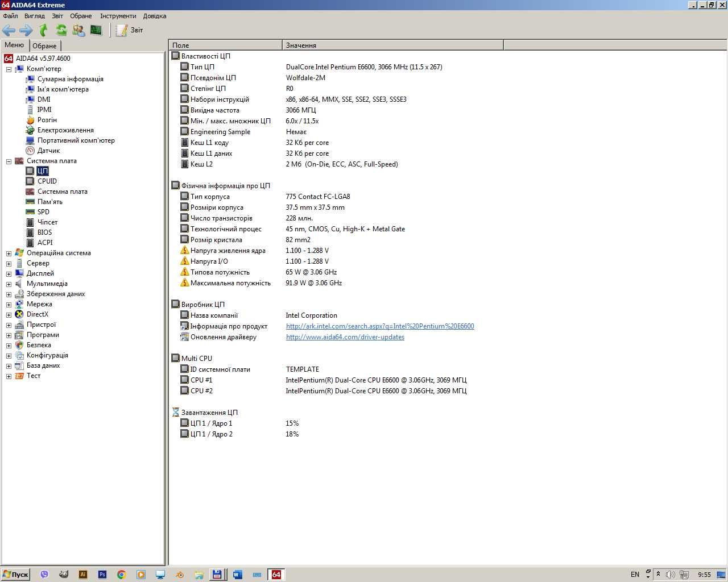Viewport: 728px width, 582px height.
Task: Select the SPD tree item
Action: pyautogui.click(x=43, y=212)
